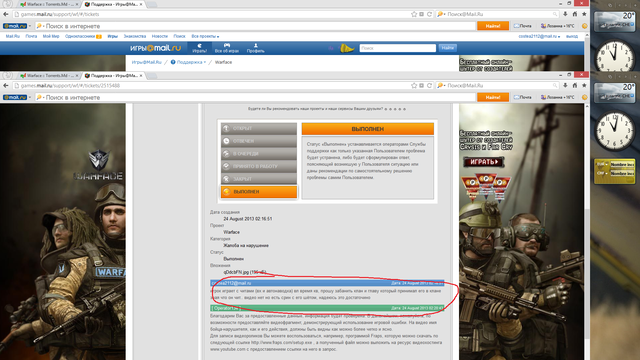Click the Поиск field in blue games header
Image resolution: width=640 pixels, height=360 pixels.
(398, 48)
